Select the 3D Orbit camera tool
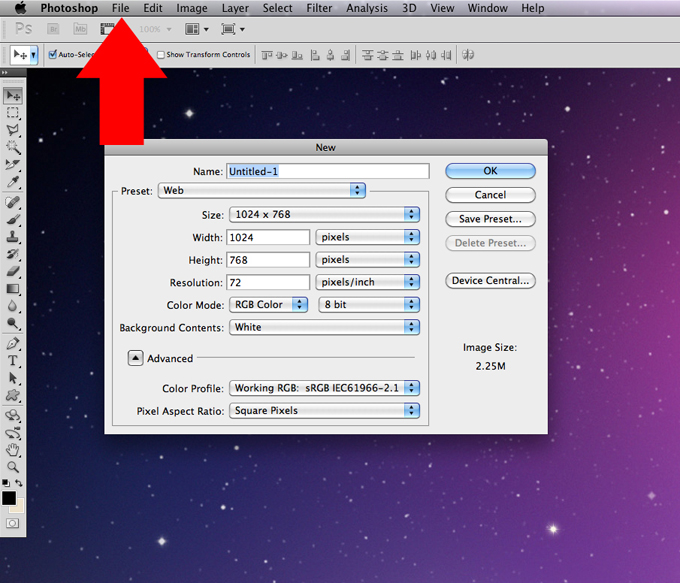Image resolution: width=680 pixels, height=583 pixels. [13, 433]
